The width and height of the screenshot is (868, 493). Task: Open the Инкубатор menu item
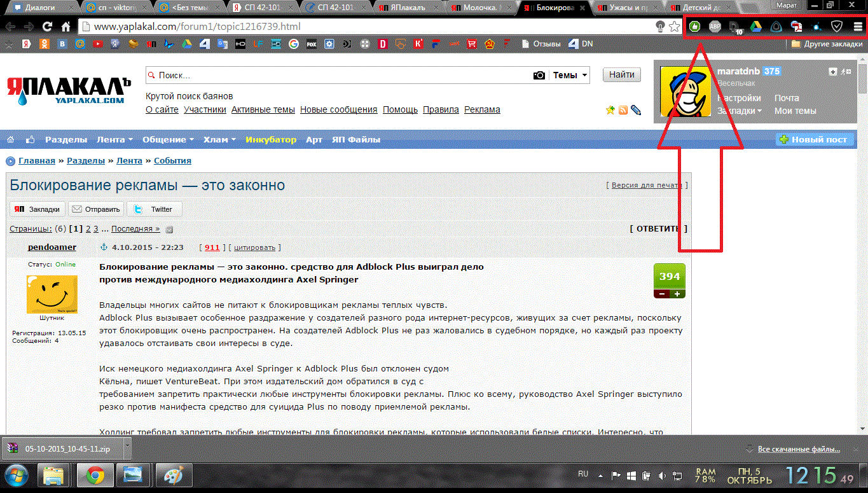coord(271,139)
